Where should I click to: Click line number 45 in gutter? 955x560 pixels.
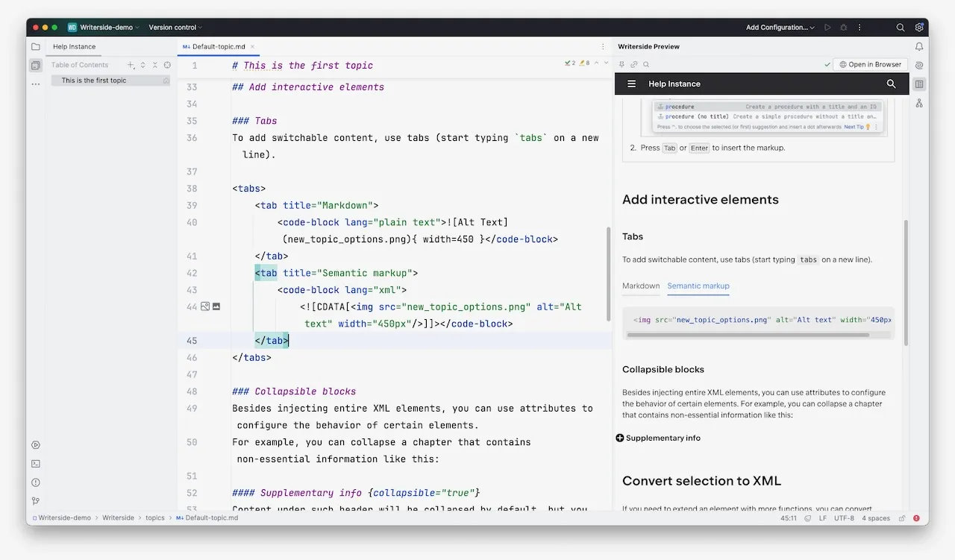pyautogui.click(x=192, y=341)
